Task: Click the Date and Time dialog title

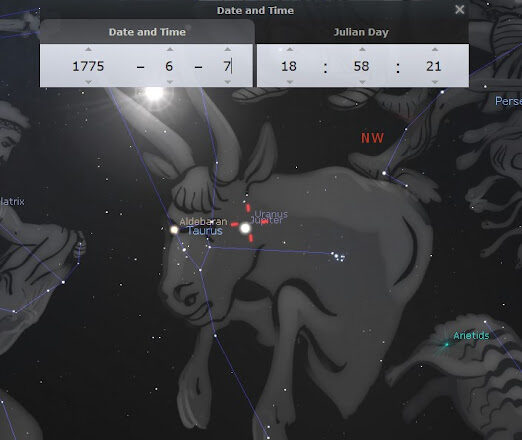Action: tap(255, 10)
